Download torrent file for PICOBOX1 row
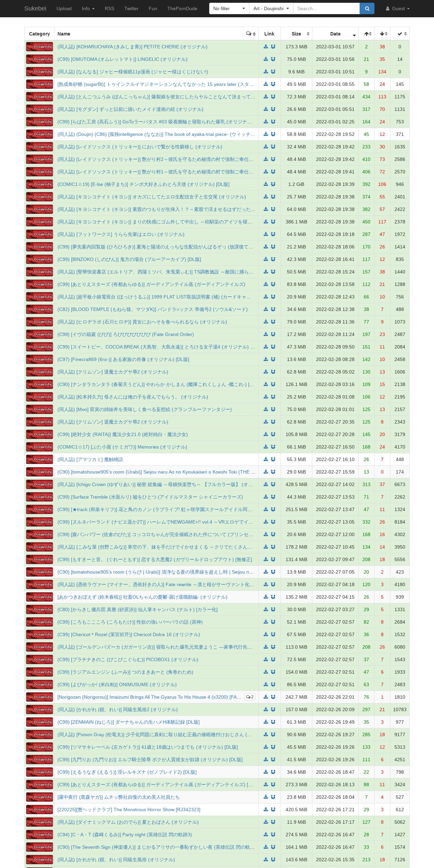This screenshot has width=434, height=868. point(266,659)
